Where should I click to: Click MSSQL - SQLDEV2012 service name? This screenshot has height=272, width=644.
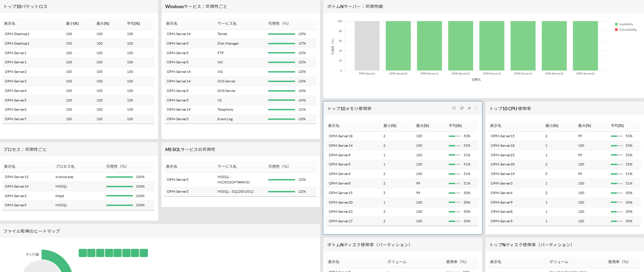pyautogui.click(x=235, y=192)
